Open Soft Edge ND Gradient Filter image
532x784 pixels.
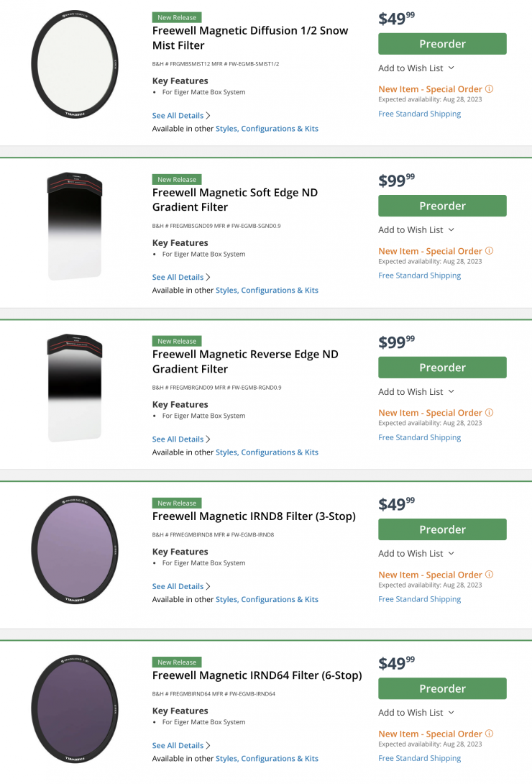pyautogui.click(x=75, y=226)
